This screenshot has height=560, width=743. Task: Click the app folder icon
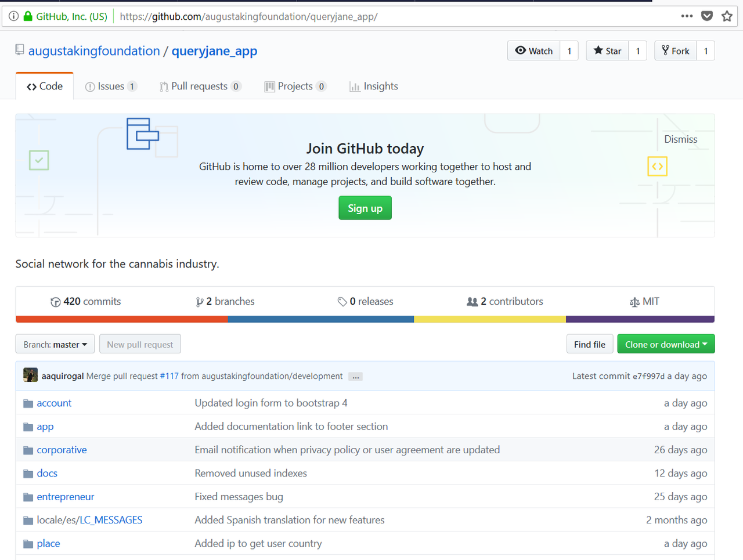click(28, 427)
